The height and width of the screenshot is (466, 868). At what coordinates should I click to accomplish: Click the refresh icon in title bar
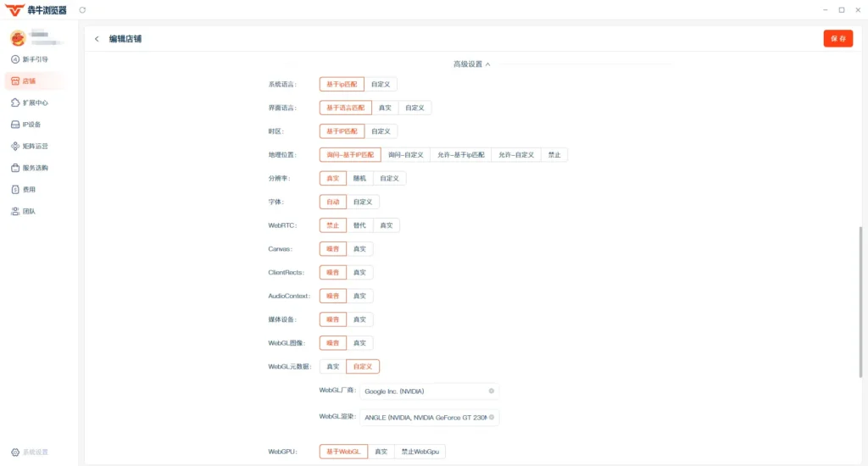coord(82,10)
